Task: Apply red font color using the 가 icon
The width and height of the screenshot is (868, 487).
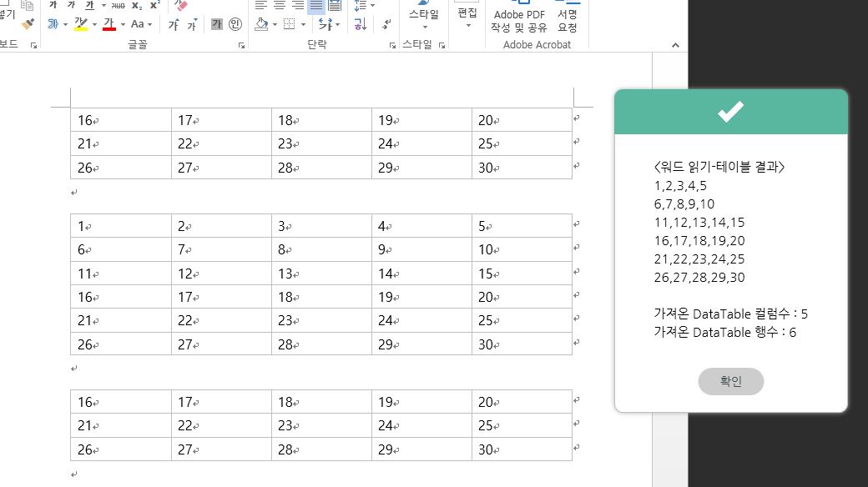Action: pos(109,24)
